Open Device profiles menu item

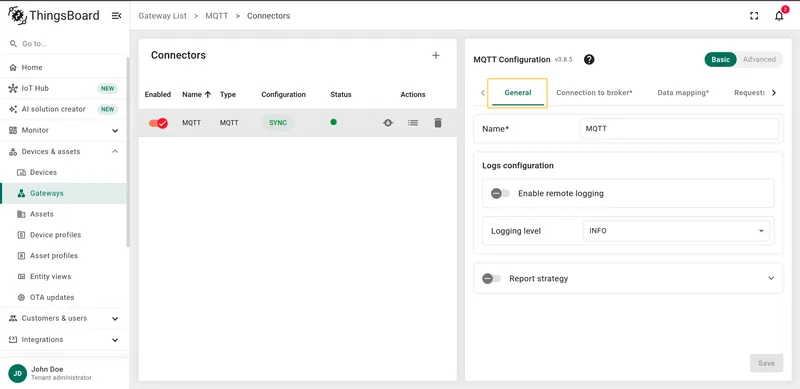coord(63,235)
